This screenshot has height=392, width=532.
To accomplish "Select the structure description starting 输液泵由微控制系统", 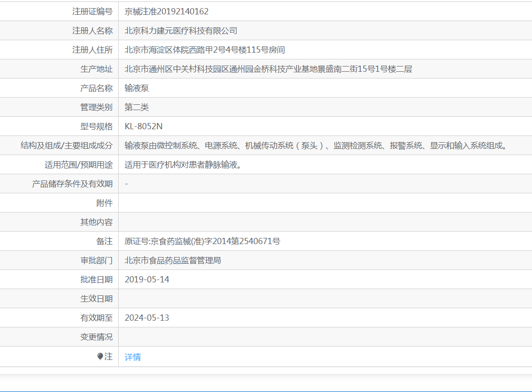I will click(x=316, y=146).
